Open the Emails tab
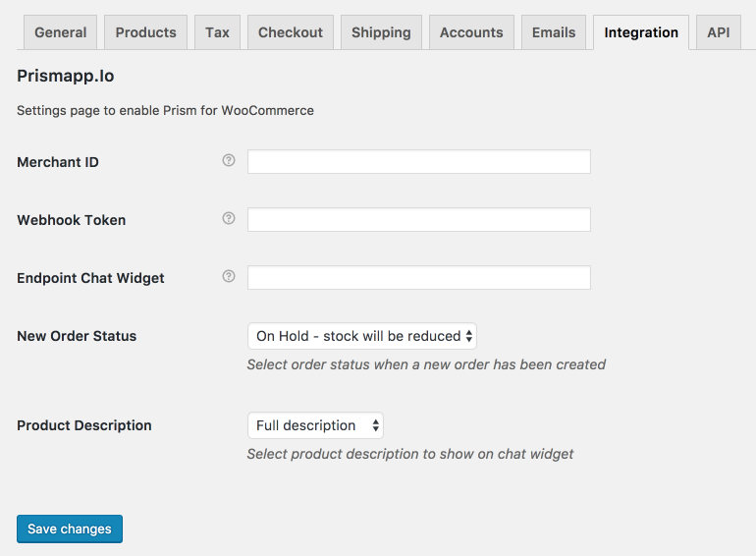 pyautogui.click(x=554, y=32)
